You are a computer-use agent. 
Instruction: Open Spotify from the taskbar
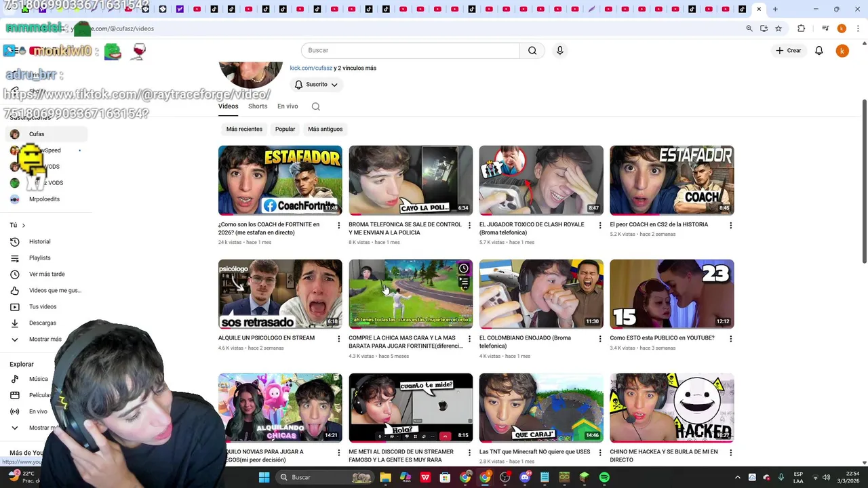tap(604, 477)
